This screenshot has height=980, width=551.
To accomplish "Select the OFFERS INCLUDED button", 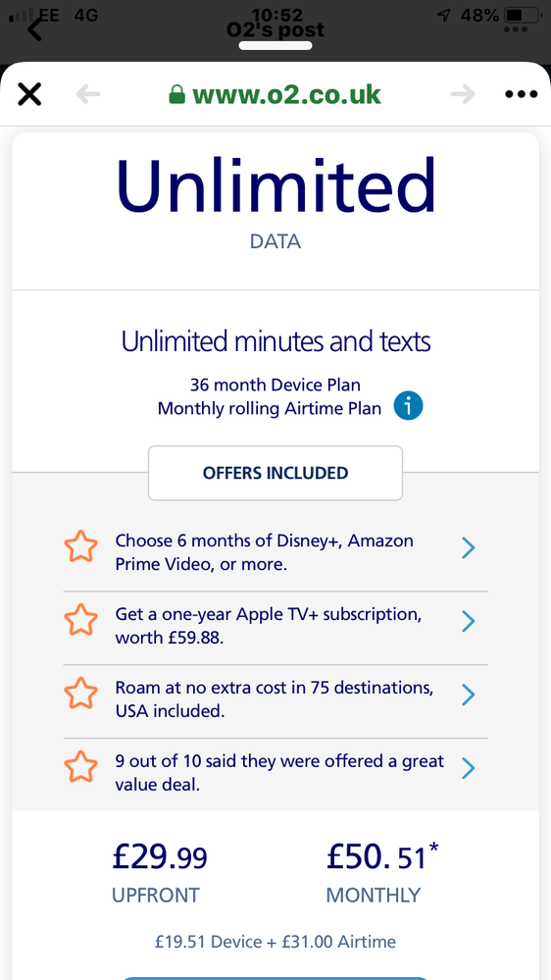I will tap(275, 473).
